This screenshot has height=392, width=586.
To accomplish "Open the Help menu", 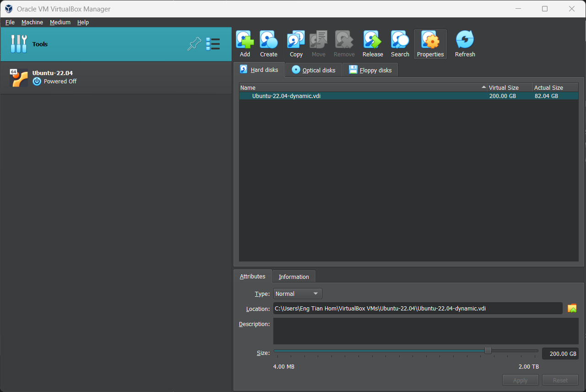I will click(x=83, y=22).
